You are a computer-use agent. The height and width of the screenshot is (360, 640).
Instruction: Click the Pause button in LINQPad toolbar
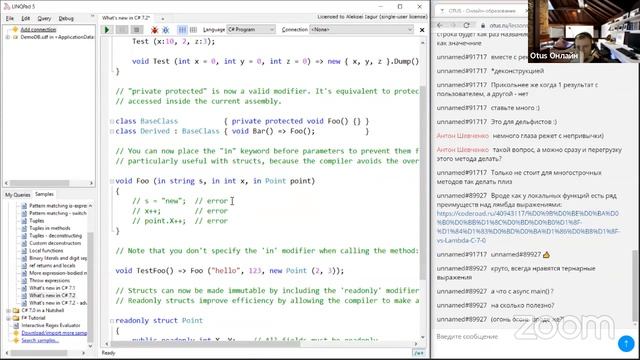click(122, 30)
